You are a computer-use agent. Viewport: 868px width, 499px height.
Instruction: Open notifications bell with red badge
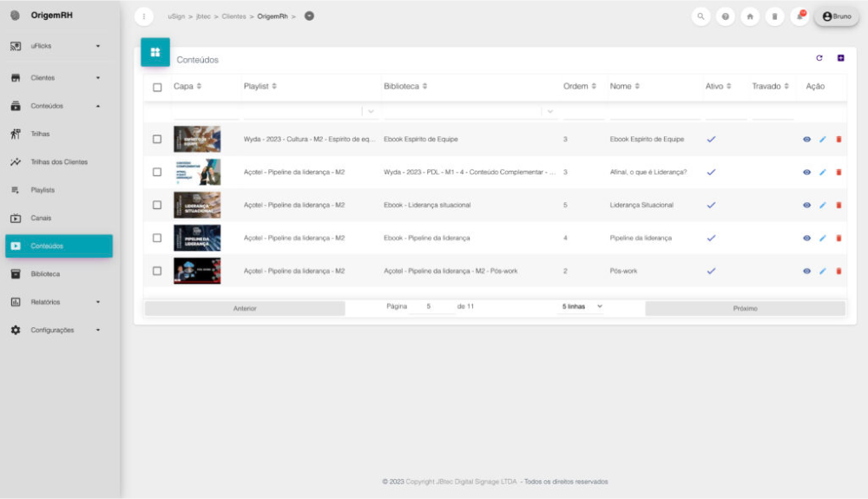pos(799,16)
